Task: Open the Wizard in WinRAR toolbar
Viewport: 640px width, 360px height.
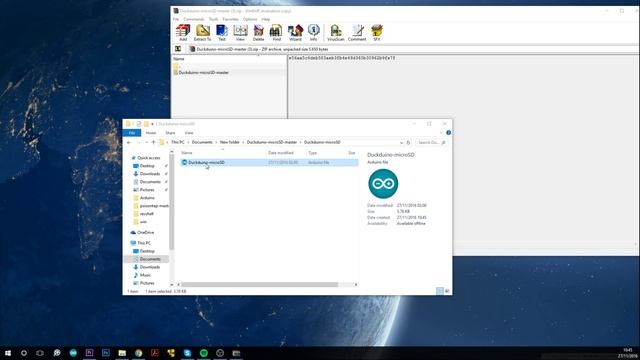Action: [x=295, y=33]
